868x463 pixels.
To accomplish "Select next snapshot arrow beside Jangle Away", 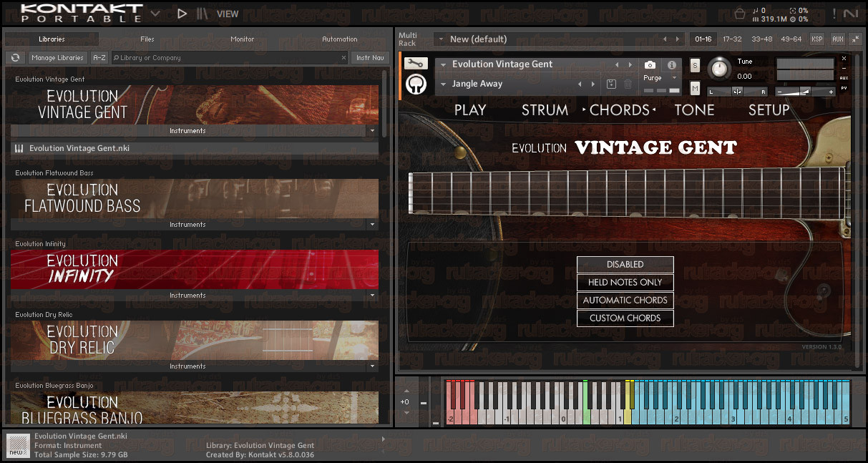I will [x=593, y=84].
